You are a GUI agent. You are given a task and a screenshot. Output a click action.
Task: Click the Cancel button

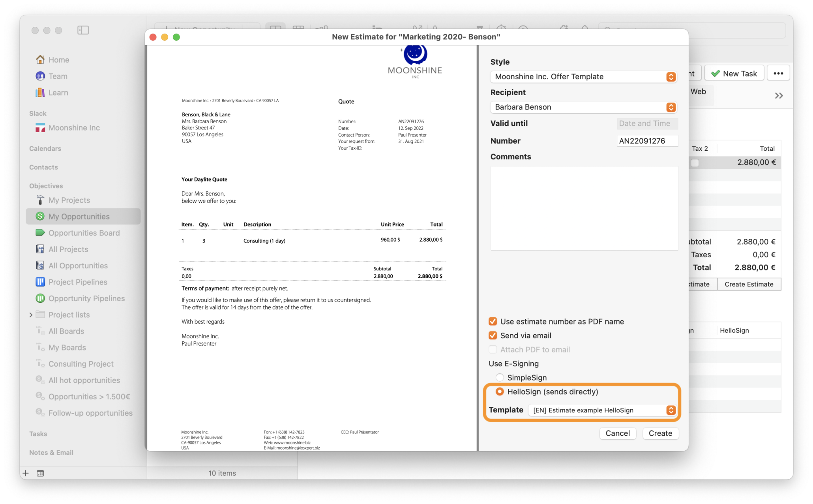click(x=618, y=433)
